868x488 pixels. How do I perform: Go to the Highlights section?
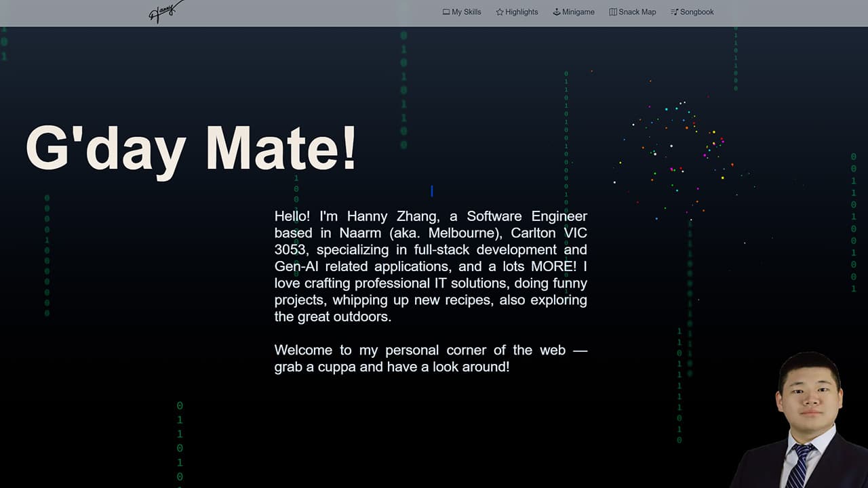521,12
